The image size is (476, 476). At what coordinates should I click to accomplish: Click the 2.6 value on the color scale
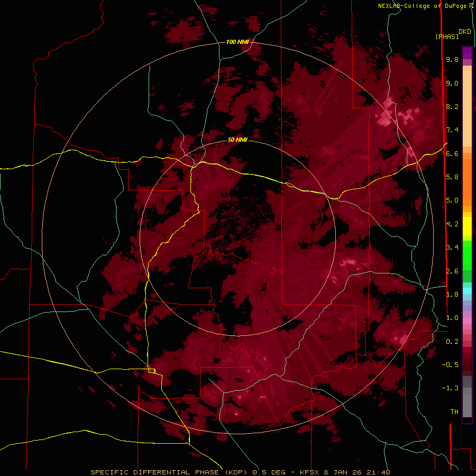click(452, 271)
